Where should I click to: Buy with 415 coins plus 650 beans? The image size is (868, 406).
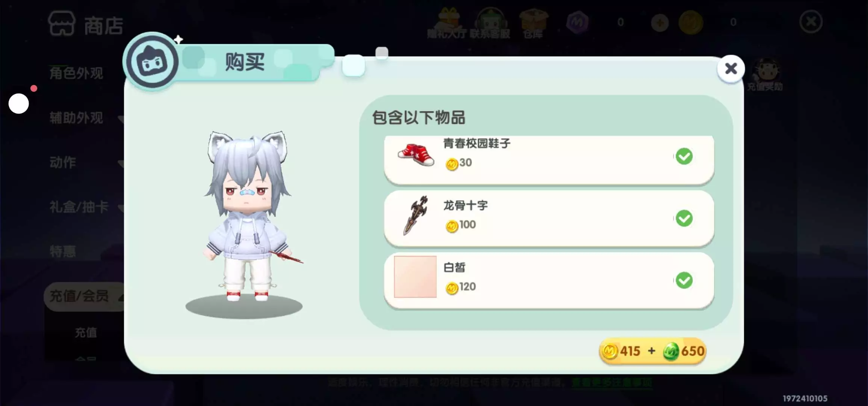(652, 351)
